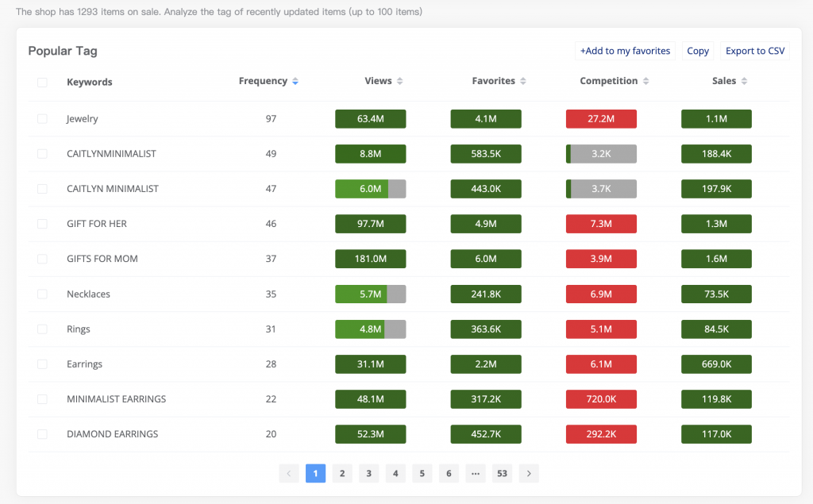Click the CAITLYNMINIMALIST keyword text

(111, 154)
